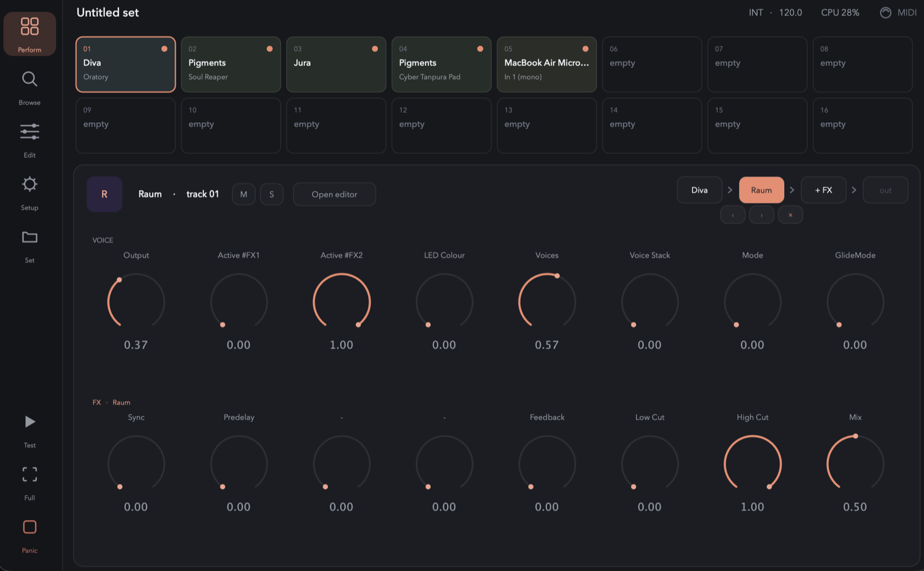924x571 pixels.
Task: Toggle active dot on slot 02 Pigments
Action: point(270,48)
